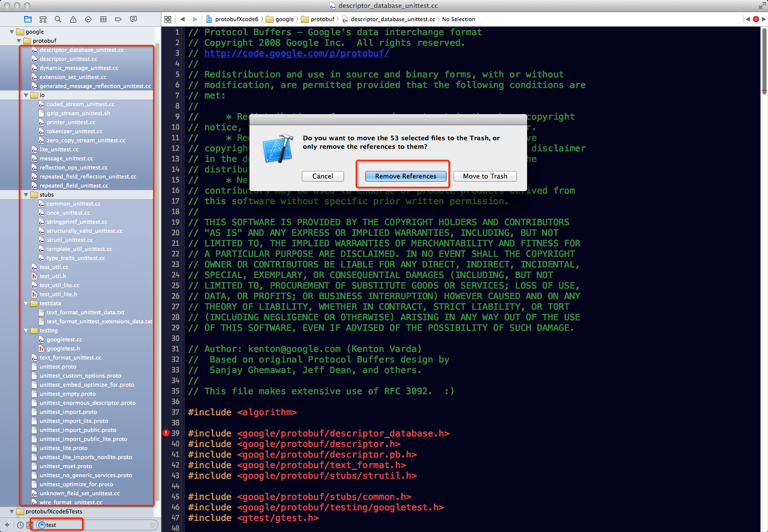Jump to previous issue arrow
768x532 pixels.
click(x=748, y=19)
